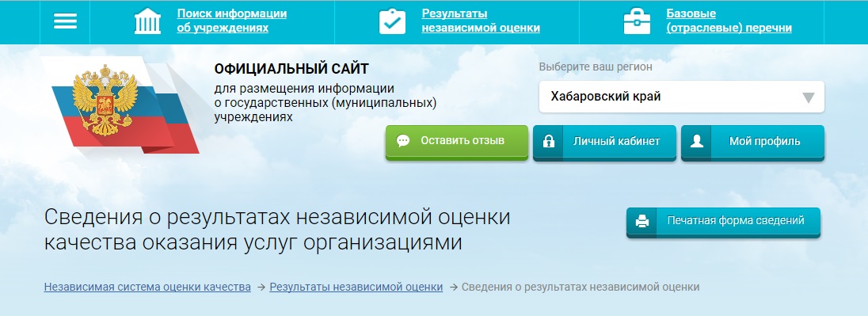This screenshot has height=316, width=868.
Task: Click the padlock icon
Action: (x=549, y=142)
